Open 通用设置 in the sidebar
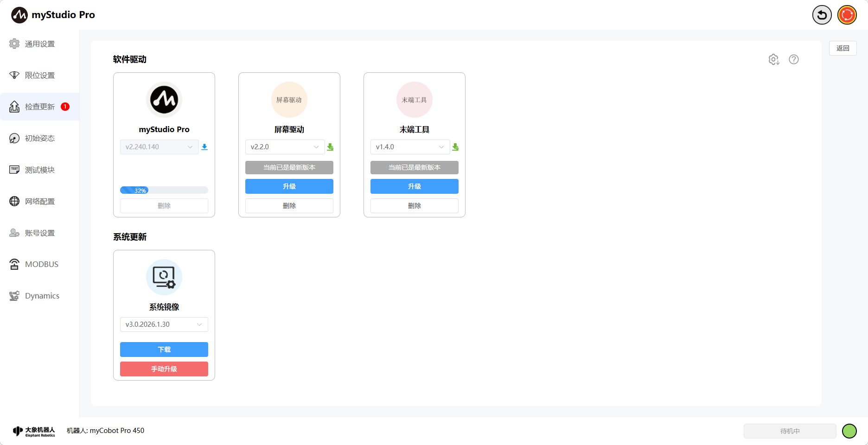The width and height of the screenshot is (868, 445). tap(40, 44)
